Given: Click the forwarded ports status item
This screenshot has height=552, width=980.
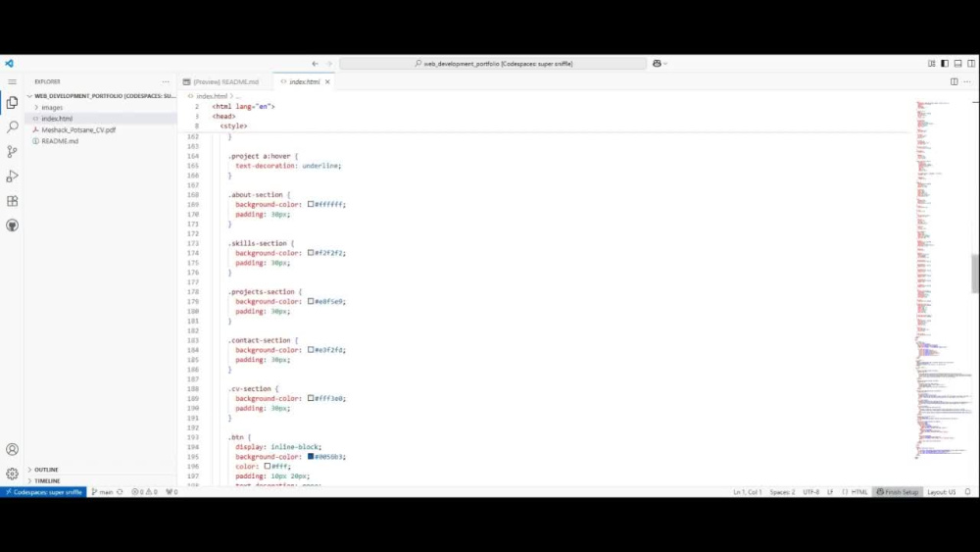Looking at the screenshot, I should 171,492.
